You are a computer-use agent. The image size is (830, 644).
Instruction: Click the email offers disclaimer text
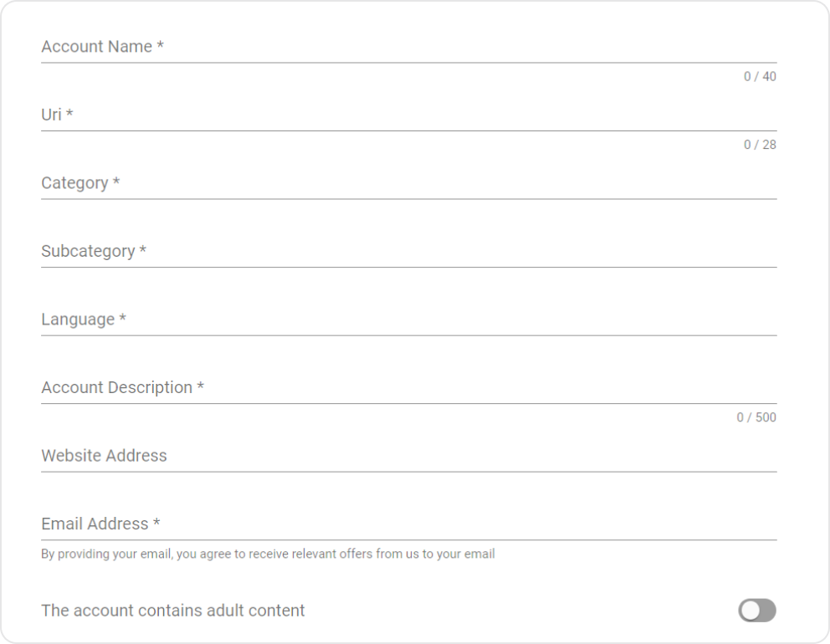268,554
